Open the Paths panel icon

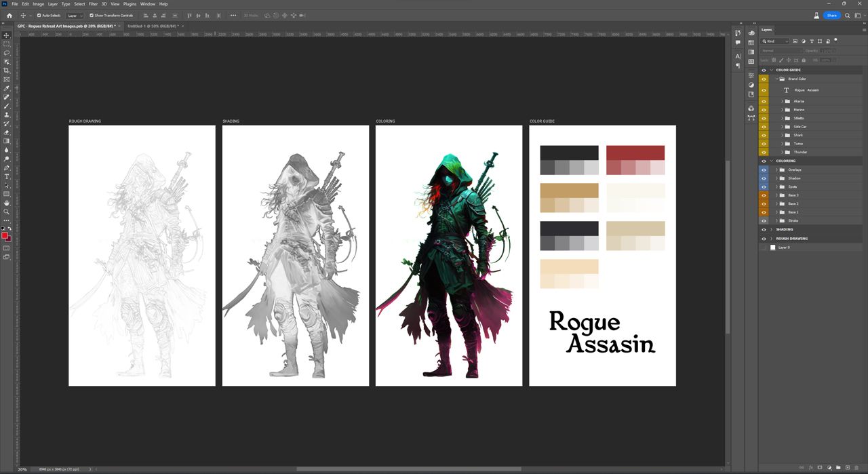751,118
